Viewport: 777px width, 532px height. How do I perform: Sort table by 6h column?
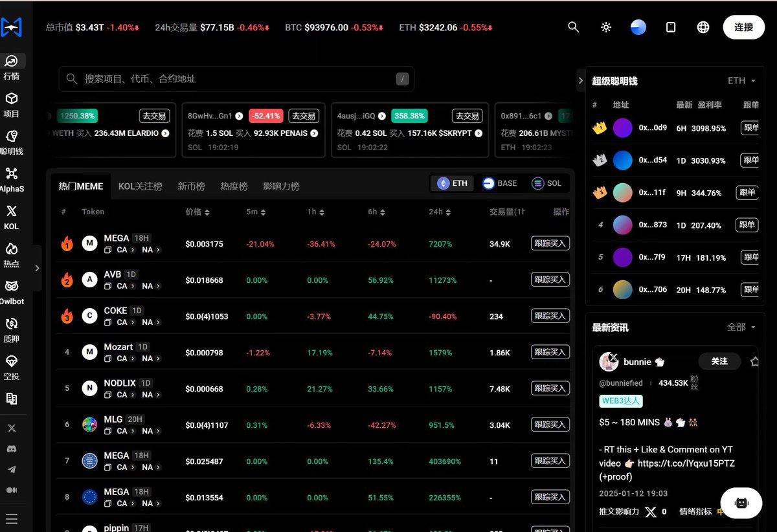[x=377, y=212]
